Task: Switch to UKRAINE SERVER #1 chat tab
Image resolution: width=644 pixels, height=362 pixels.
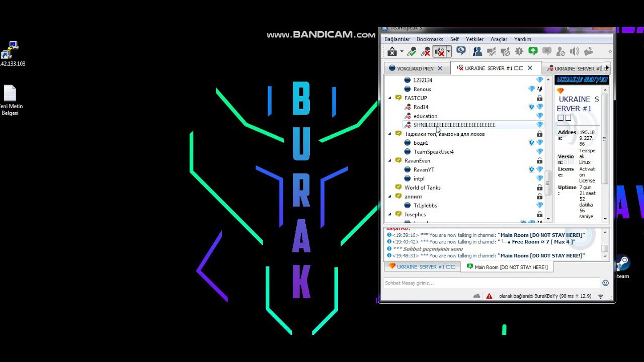Action: click(x=422, y=266)
